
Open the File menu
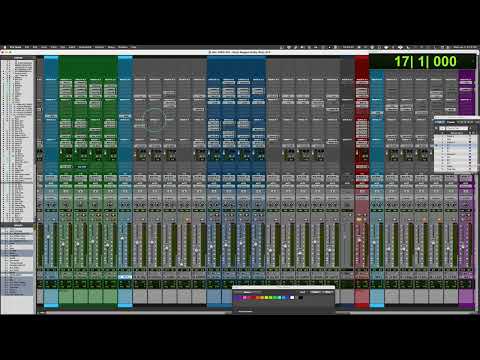(x=27, y=47)
